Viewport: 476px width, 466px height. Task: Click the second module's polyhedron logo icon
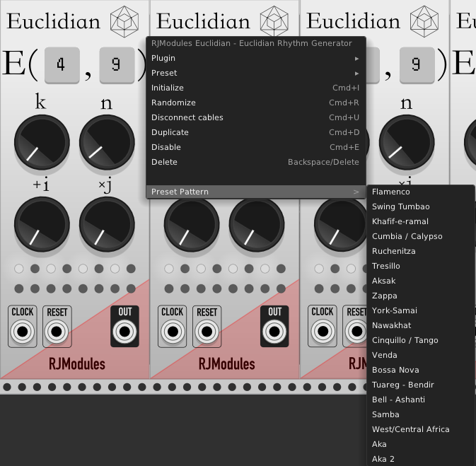[x=274, y=21]
